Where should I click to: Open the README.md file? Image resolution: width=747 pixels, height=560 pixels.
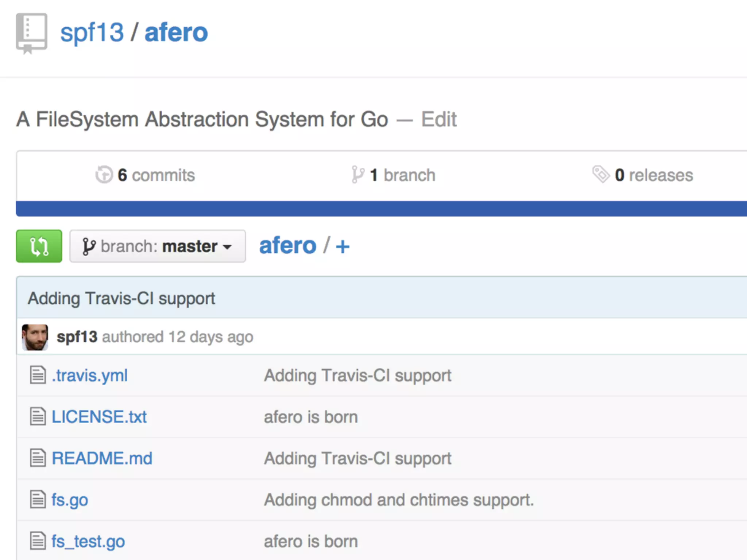102,458
